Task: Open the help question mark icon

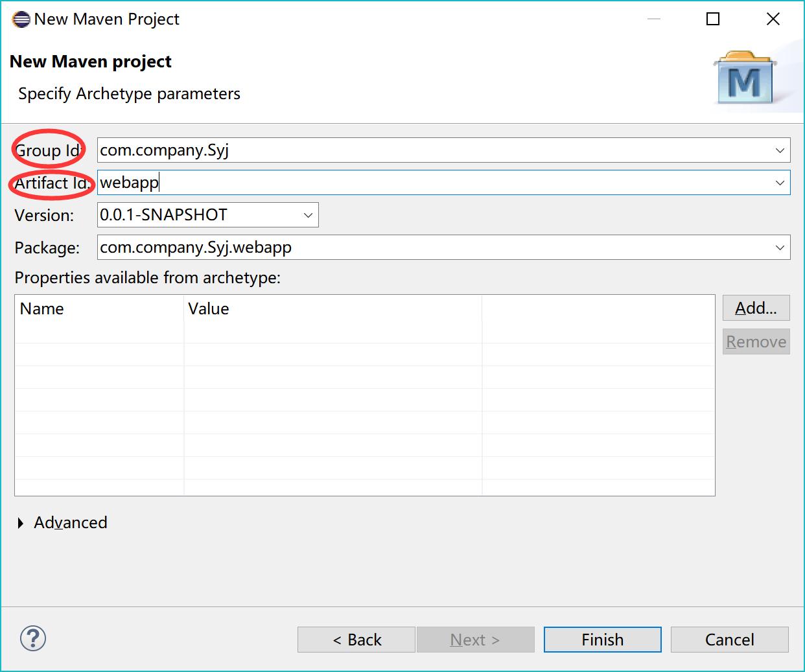Action: point(33,638)
